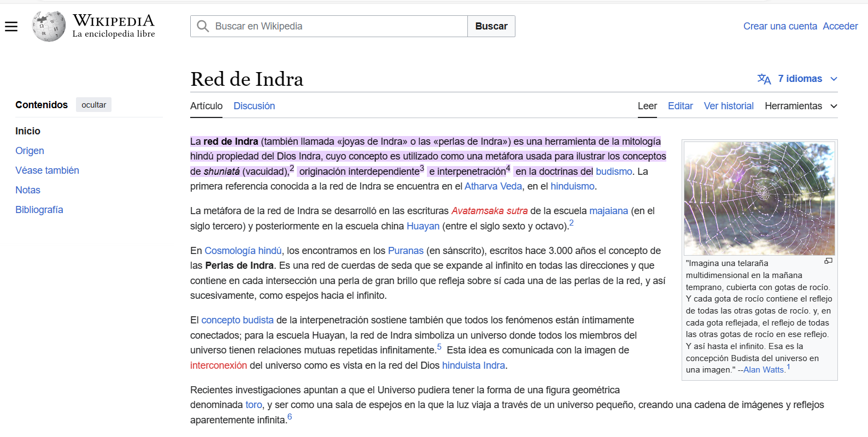
Task: Click the search magnifier icon
Action: [203, 26]
